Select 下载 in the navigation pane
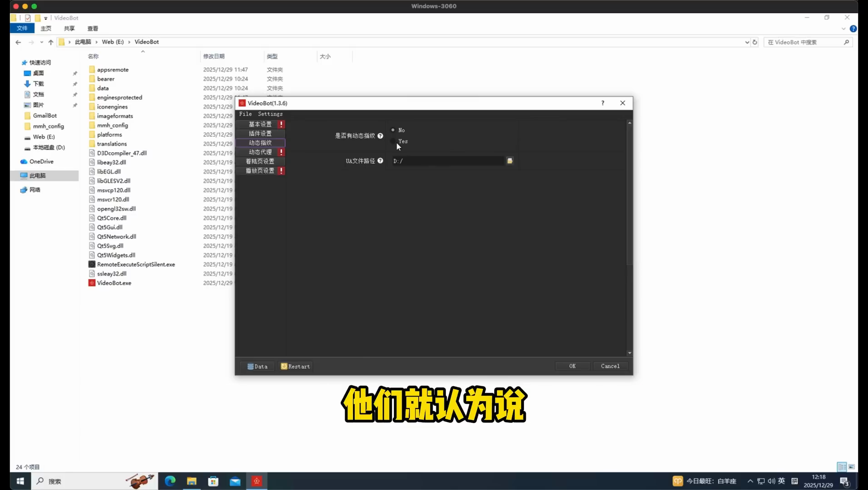The image size is (868, 490). [x=38, y=84]
